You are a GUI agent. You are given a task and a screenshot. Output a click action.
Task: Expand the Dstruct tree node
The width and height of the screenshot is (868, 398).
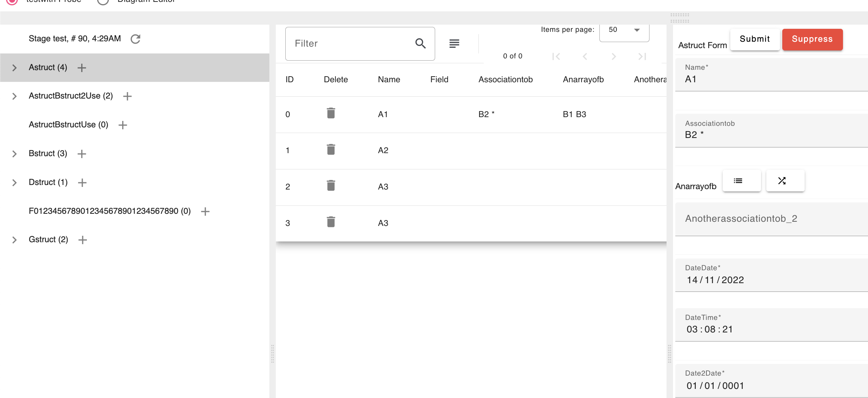(14, 182)
